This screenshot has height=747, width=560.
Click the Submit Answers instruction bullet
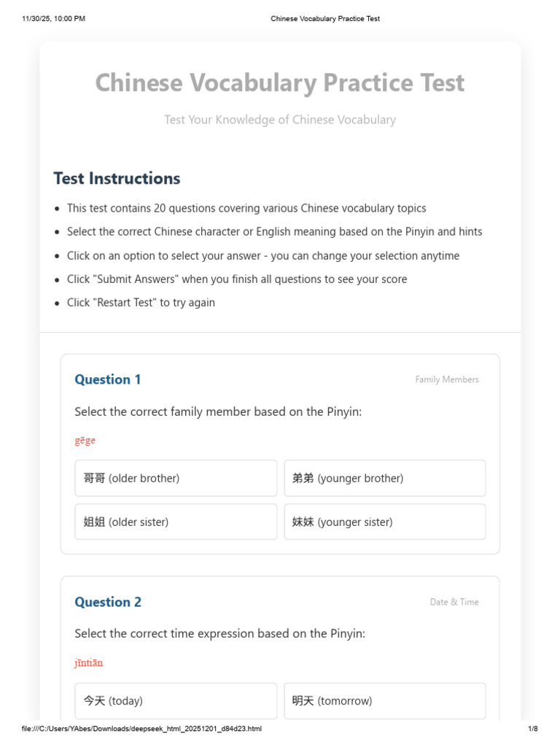click(237, 279)
